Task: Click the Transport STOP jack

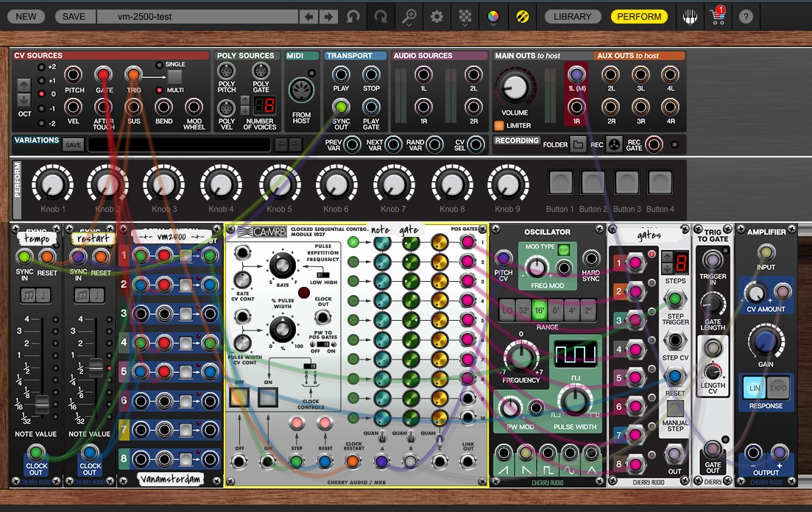Action: (x=371, y=75)
